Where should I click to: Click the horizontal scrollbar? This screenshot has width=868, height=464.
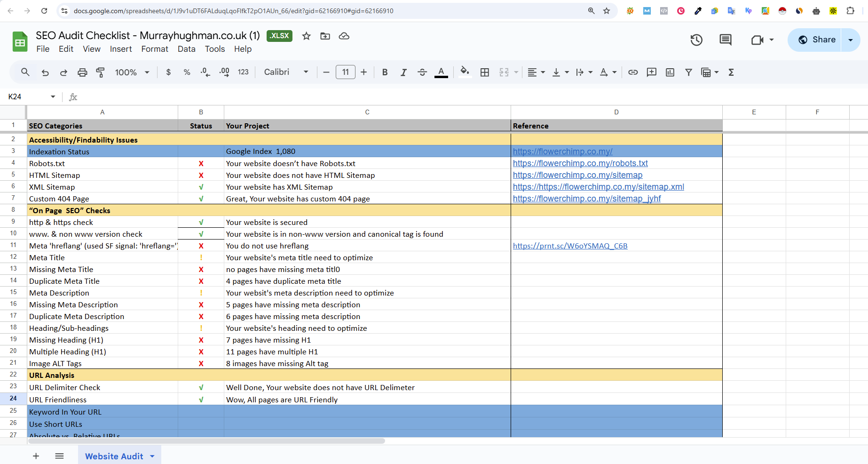(206, 441)
